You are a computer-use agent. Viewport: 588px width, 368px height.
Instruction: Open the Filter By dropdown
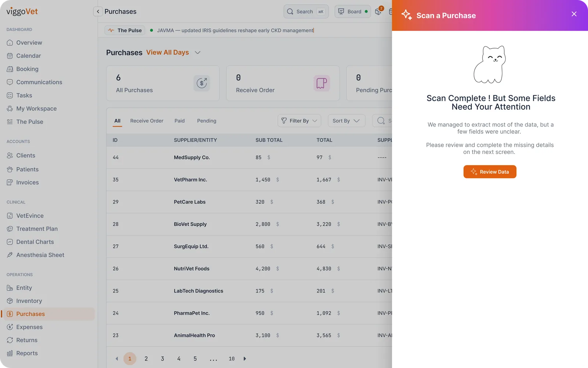tap(299, 121)
